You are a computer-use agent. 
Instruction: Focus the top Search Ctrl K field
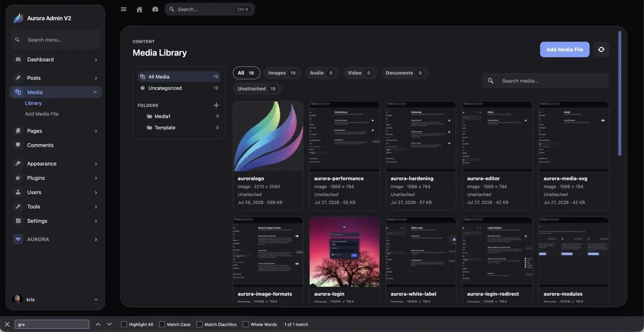210,9
